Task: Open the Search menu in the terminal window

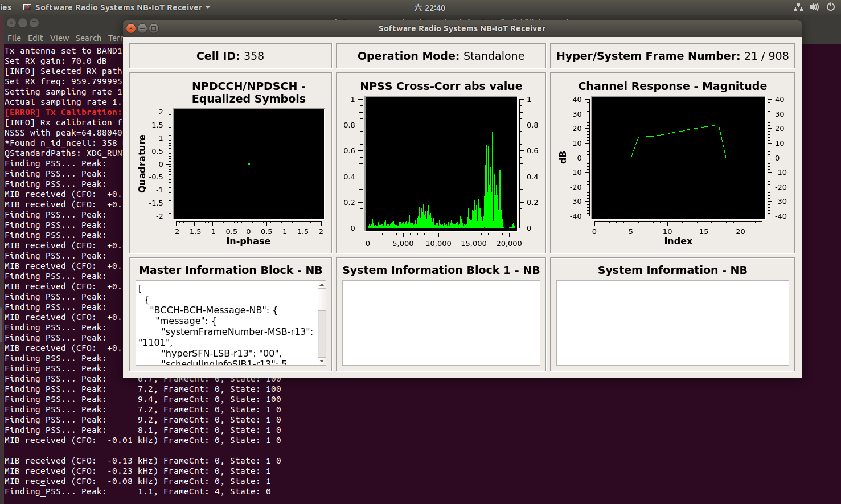Action: tap(88, 38)
